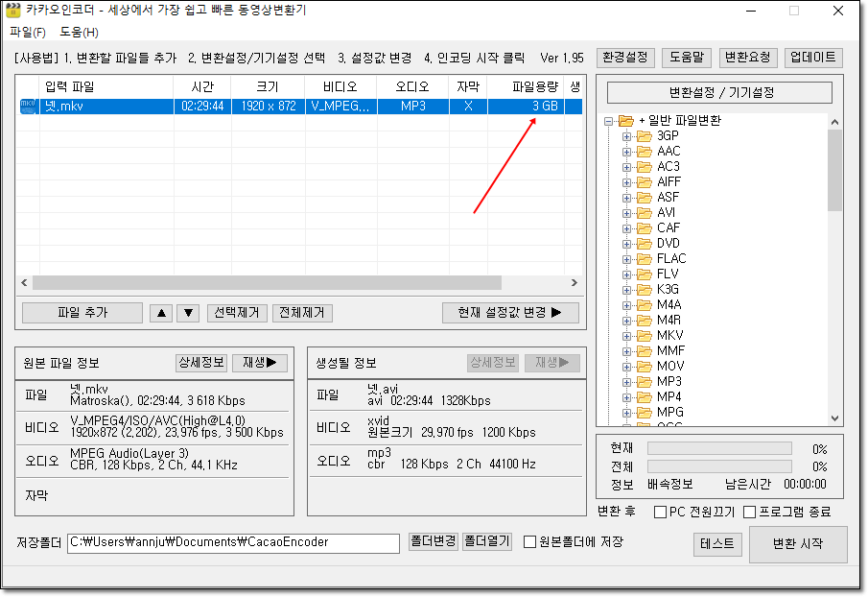Screen dimensions: 868x597
Task: Click the 파일용량 column header
Action: click(x=526, y=87)
